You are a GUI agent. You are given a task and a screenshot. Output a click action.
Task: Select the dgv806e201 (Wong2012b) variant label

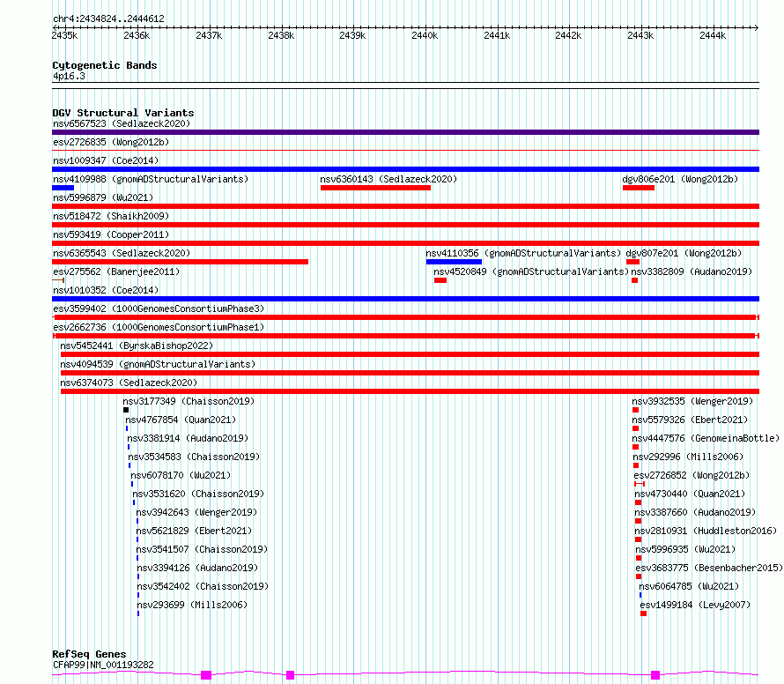click(x=680, y=179)
